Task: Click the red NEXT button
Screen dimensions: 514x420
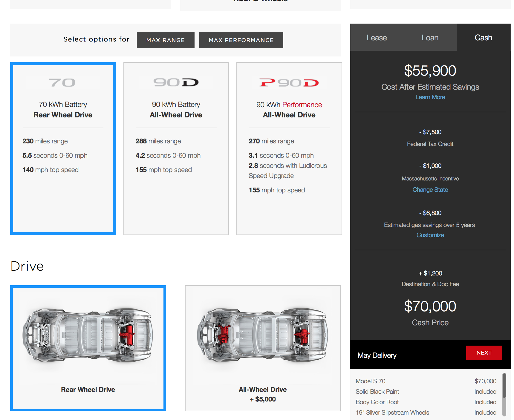Action: click(484, 353)
